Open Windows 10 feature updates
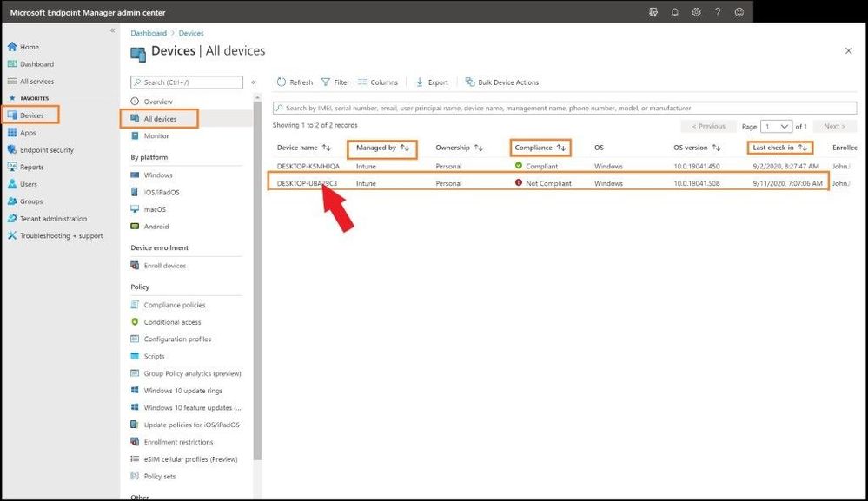Image resolution: width=868 pixels, height=501 pixels. coord(186,408)
